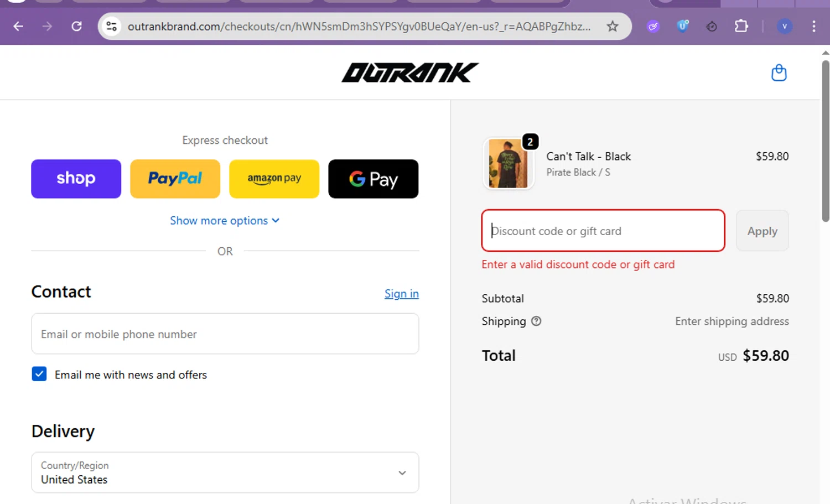Click the browser address bar URL

pyautogui.click(x=359, y=26)
